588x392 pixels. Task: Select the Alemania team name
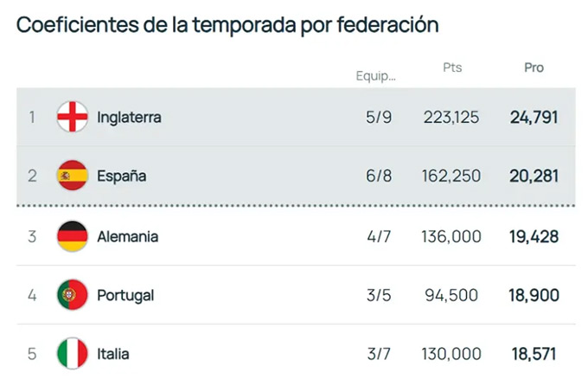coord(128,235)
